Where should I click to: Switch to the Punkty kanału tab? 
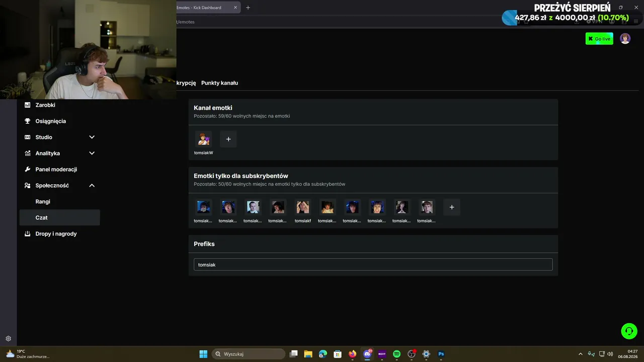[219, 83]
